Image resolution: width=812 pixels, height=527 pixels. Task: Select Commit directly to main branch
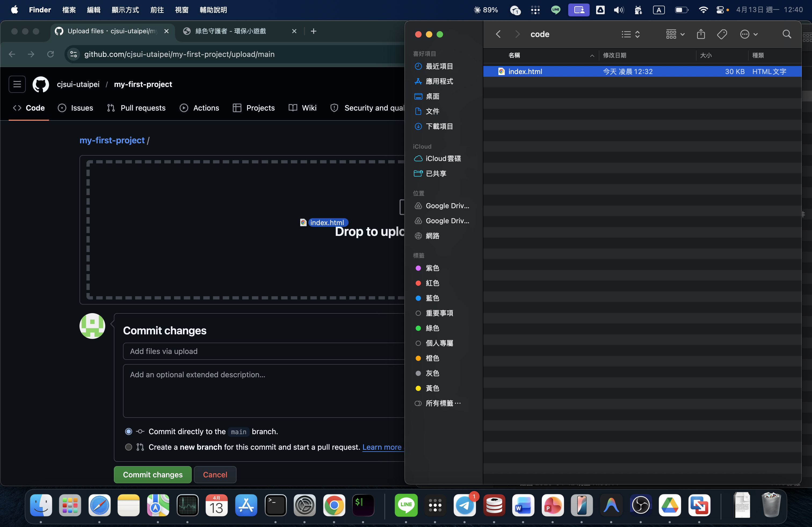coord(129,431)
